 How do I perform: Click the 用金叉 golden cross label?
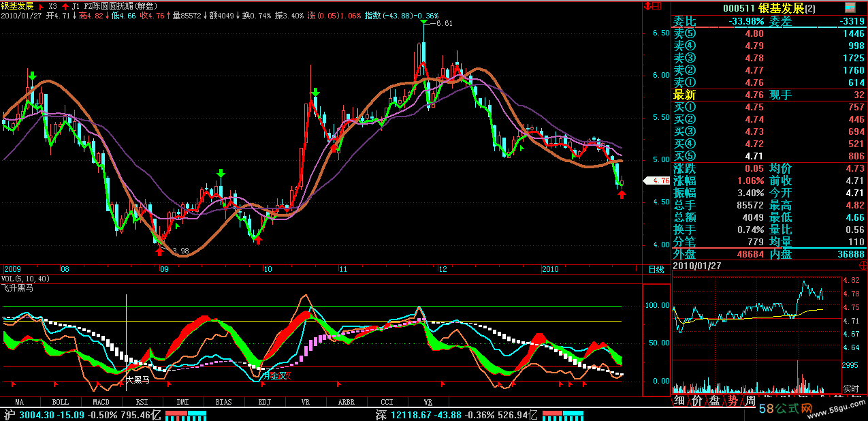click(x=277, y=375)
